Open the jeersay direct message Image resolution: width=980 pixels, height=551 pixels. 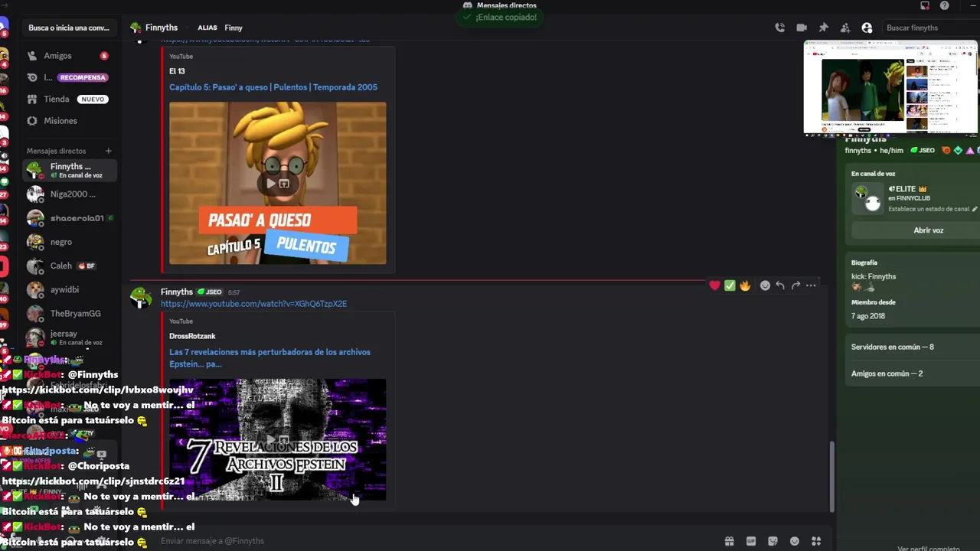click(x=69, y=337)
